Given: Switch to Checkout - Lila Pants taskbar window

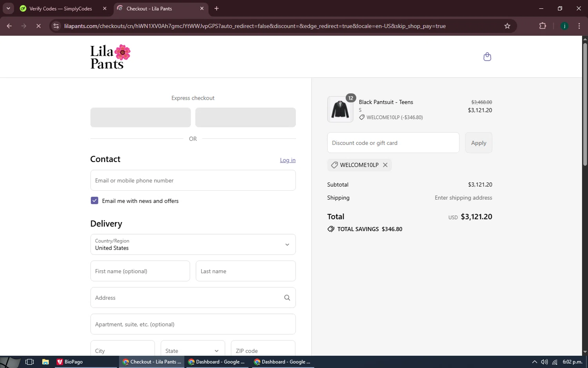Looking at the screenshot, I should tap(152, 362).
